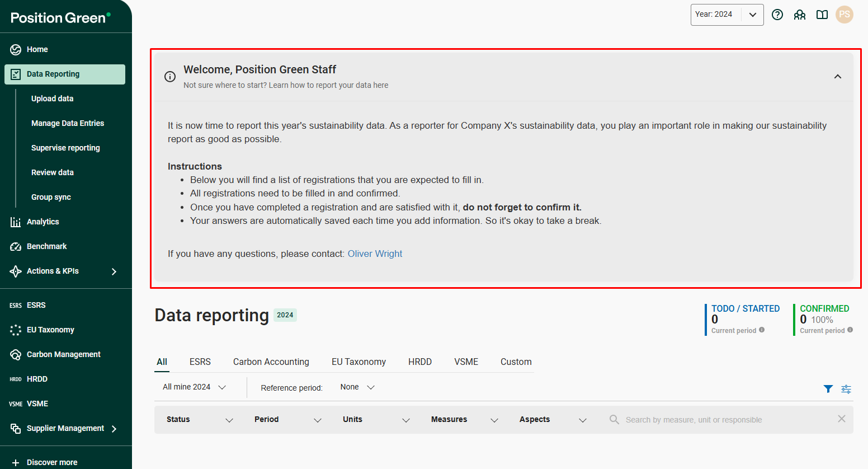
Task: Open the Status filter dropdown
Action: (200, 419)
